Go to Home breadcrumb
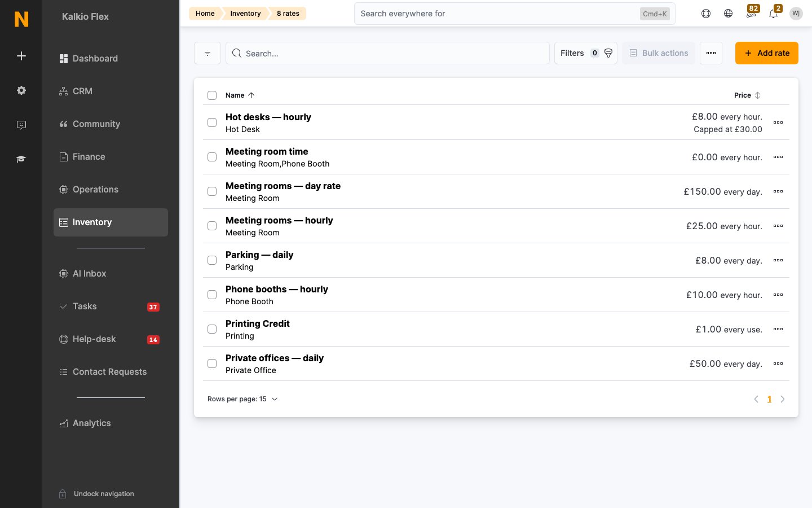The width and height of the screenshot is (812, 508). pos(205,14)
